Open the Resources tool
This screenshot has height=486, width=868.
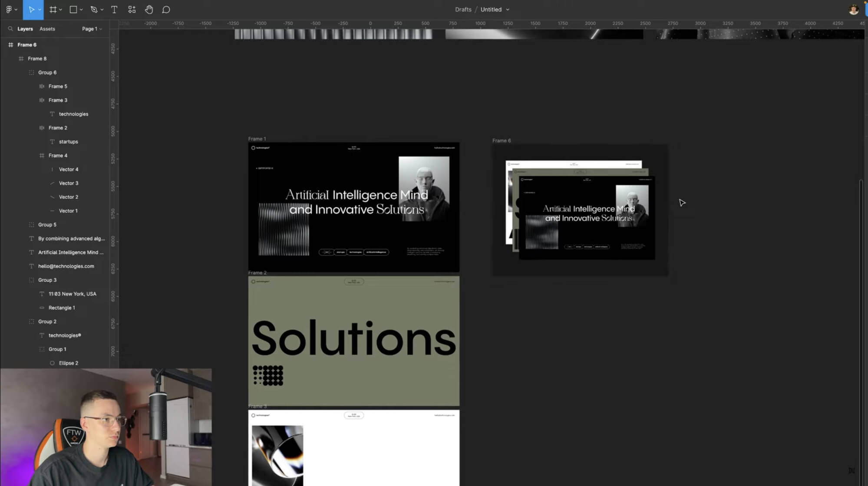click(x=132, y=10)
